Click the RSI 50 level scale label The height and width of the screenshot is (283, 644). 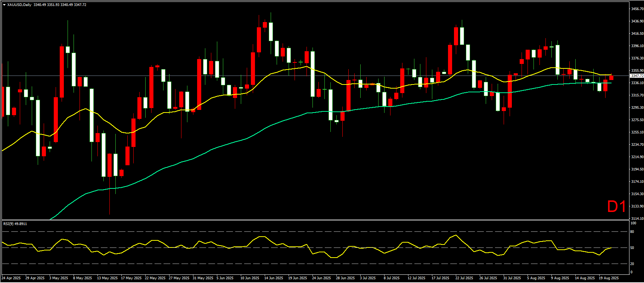pos(632,248)
